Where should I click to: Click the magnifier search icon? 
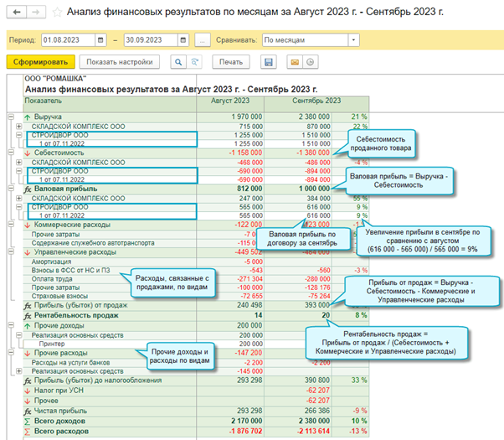[178, 62]
